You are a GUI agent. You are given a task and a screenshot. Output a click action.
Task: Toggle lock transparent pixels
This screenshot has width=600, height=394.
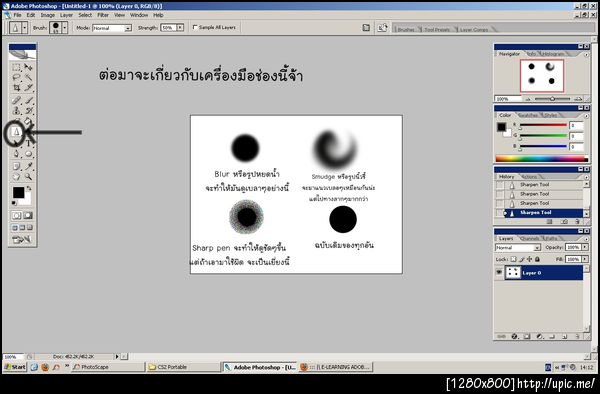[514, 259]
